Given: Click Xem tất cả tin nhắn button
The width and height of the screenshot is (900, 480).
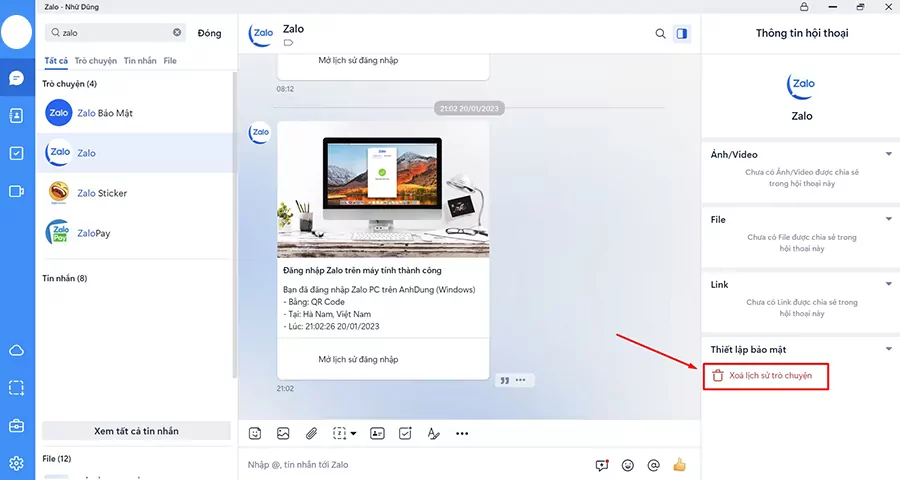Looking at the screenshot, I should tap(137, 431).
